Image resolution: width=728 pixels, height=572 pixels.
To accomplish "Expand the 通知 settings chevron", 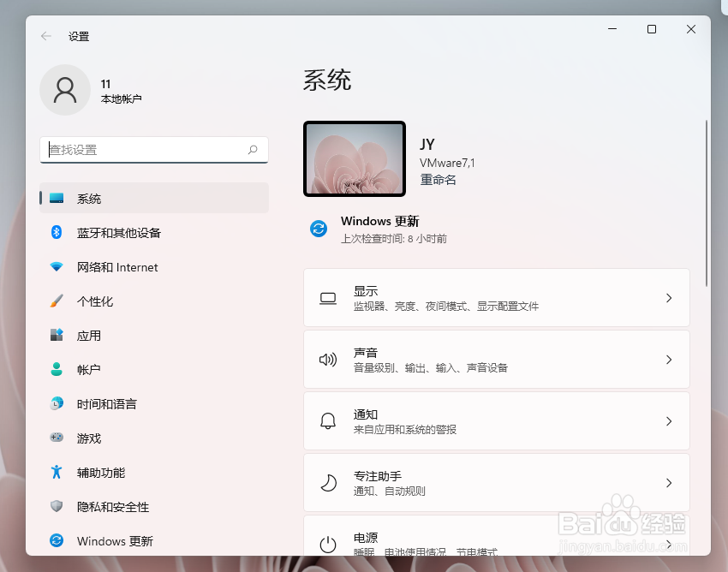I will [669, 421].
